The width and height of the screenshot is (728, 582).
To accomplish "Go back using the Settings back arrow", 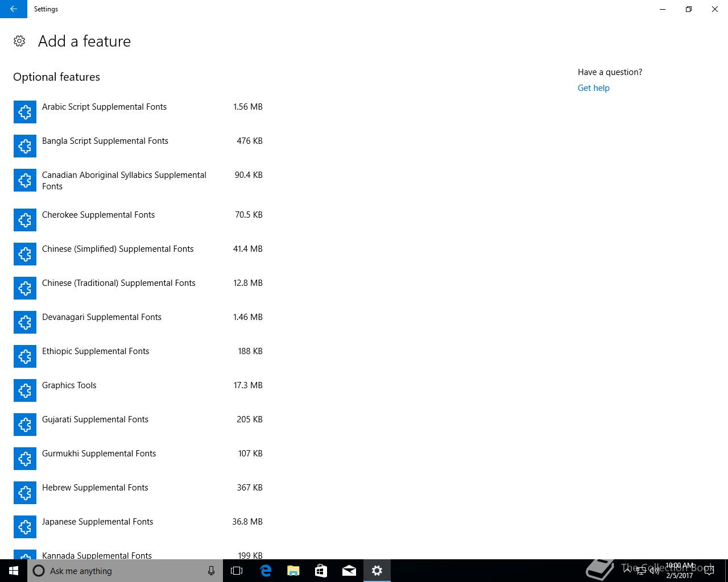I will (14, 9).
